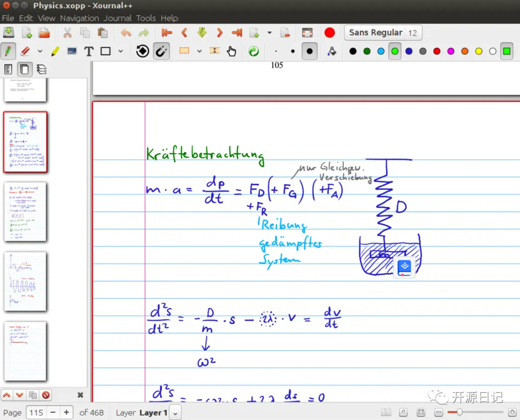Image resolution: width=520 pixels, height=420 pixels.
Task: Open selection type dropdown arrow
Action: pyautogui.click(x=199, y=51)
